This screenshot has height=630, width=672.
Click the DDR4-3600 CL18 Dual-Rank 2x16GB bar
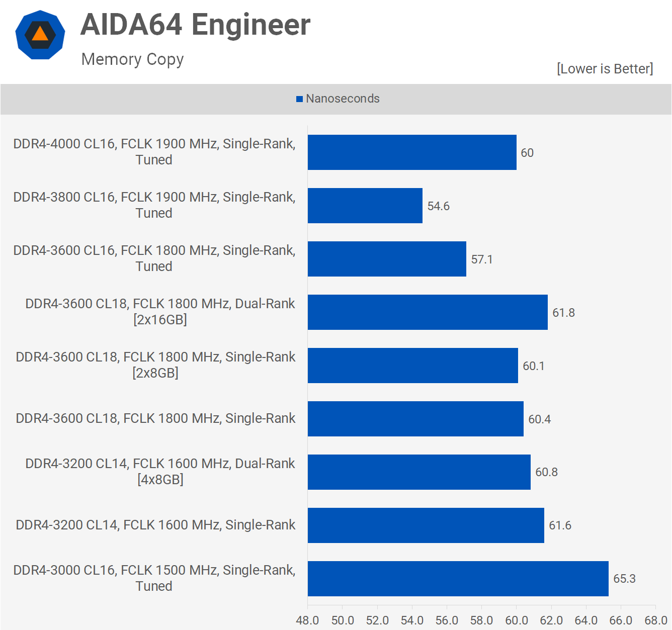pos(428,312)
